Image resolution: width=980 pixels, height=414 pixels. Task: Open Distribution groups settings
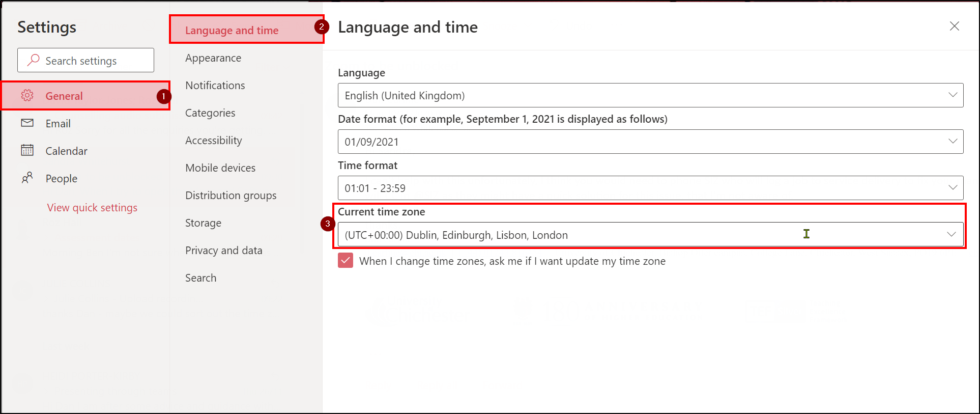[231, 196]
